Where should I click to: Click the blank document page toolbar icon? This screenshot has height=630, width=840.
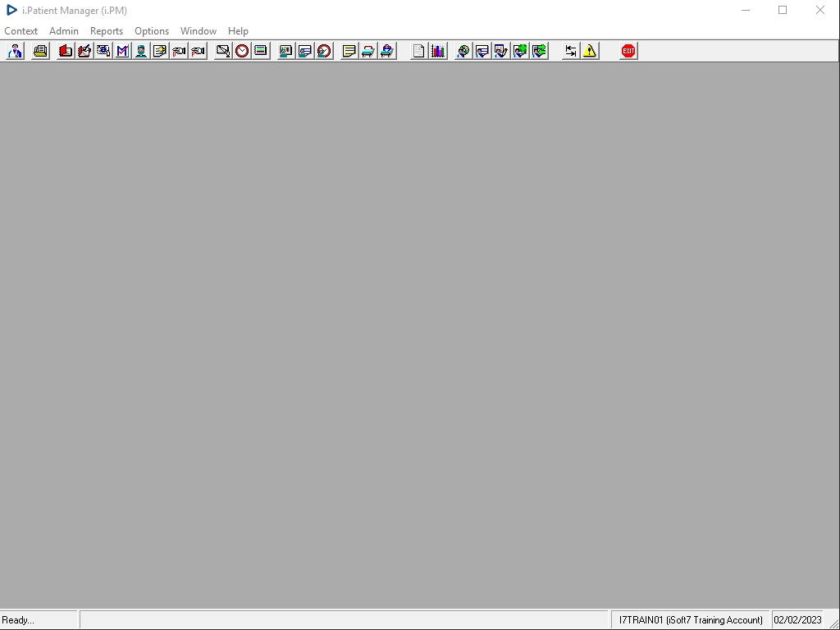419,51
